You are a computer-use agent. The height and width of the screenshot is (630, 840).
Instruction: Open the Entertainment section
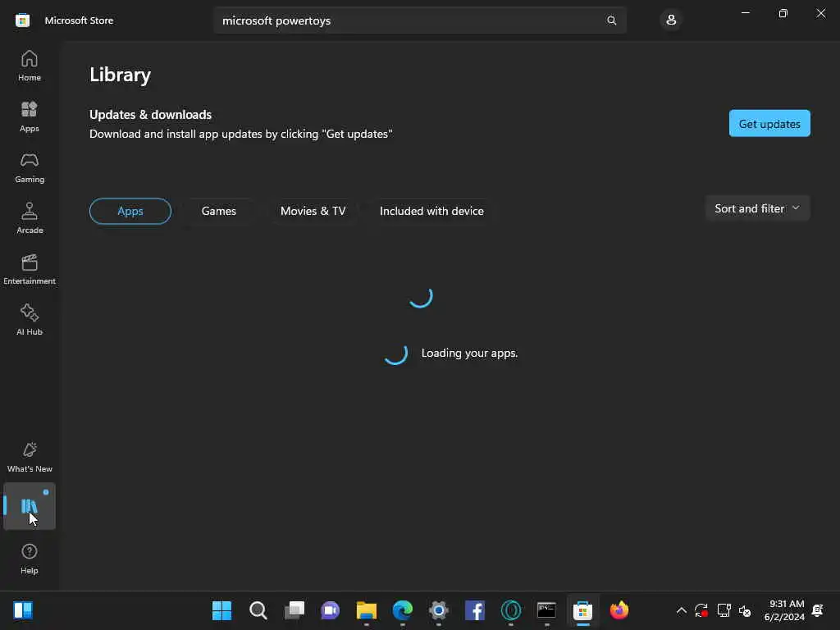(30, 269)
